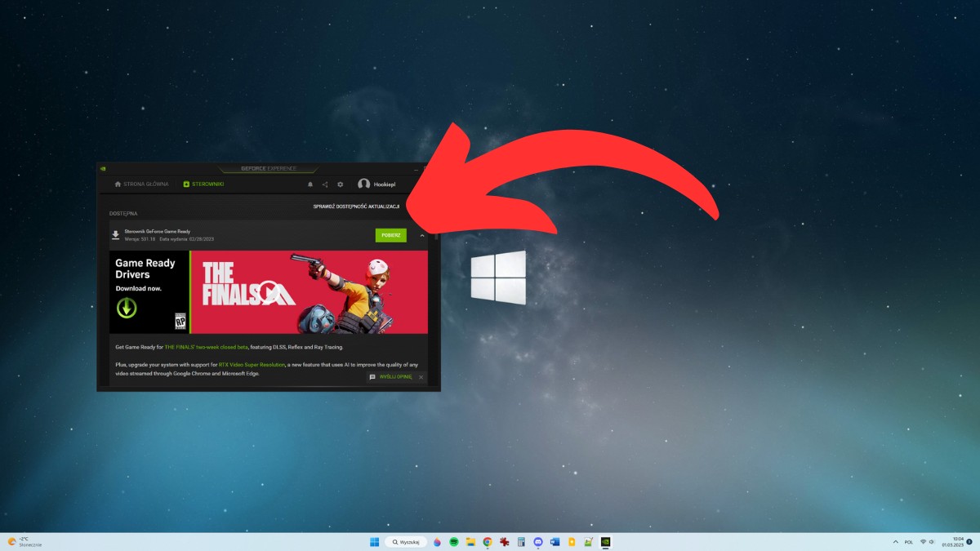Select the Sterowniki tab
Screen dimensions: 980x551
[203, 184]
